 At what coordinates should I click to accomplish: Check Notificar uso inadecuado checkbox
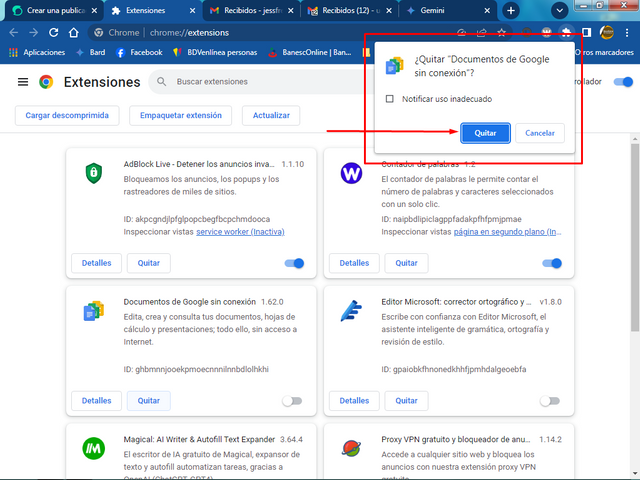(x=390, y=99)
